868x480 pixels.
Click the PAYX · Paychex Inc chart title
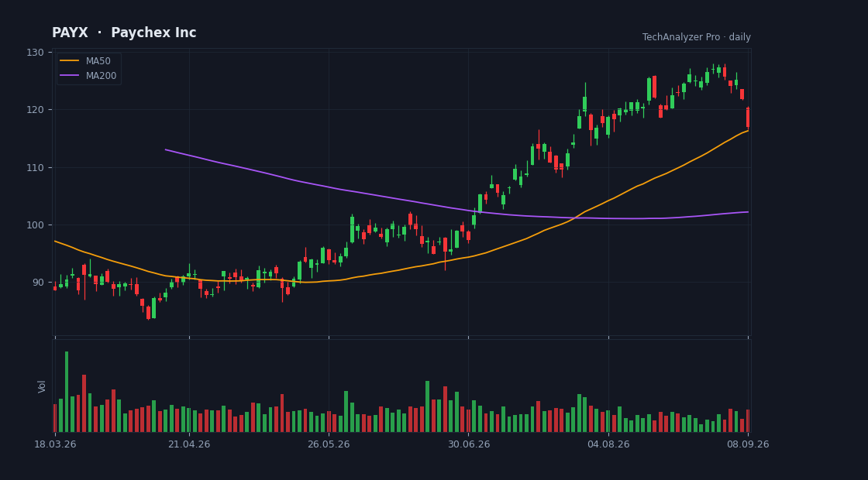pyautogui.click(x=124, y=33)
